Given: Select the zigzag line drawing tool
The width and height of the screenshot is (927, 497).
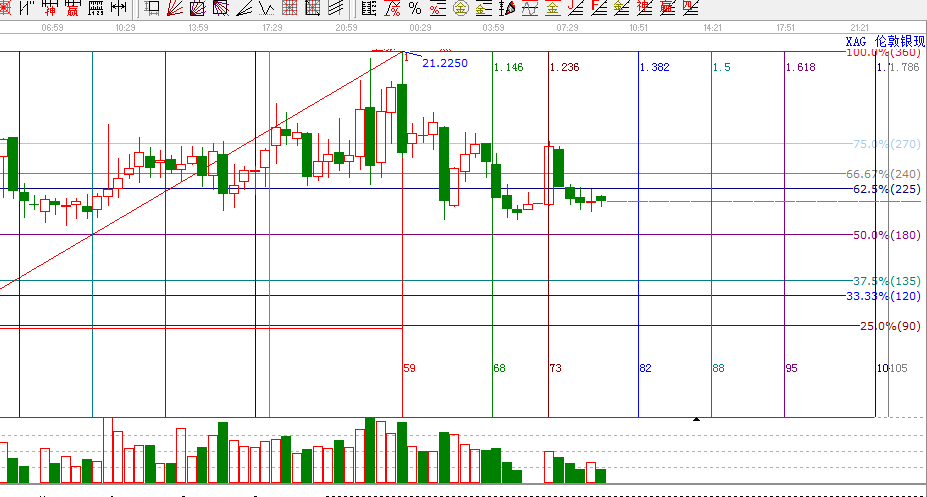Looking at the screenshot, I should tap(267, 8).
